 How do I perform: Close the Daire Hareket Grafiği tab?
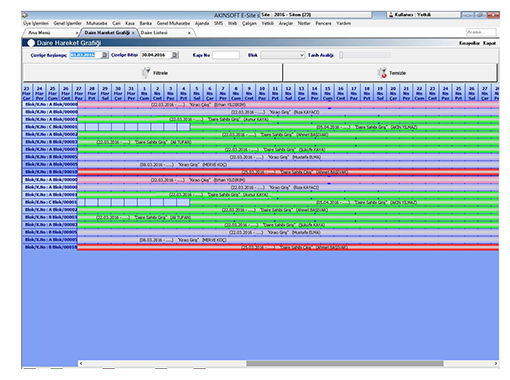point(133,33)
